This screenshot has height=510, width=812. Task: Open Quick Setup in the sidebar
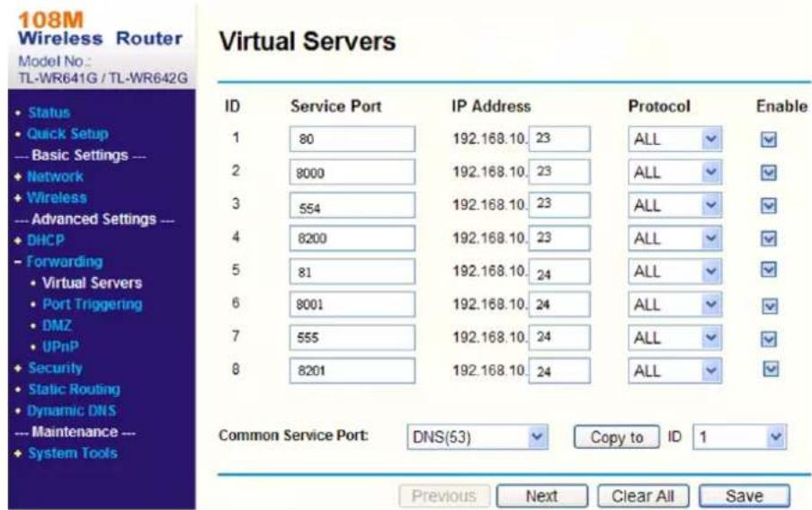(67, 134)
